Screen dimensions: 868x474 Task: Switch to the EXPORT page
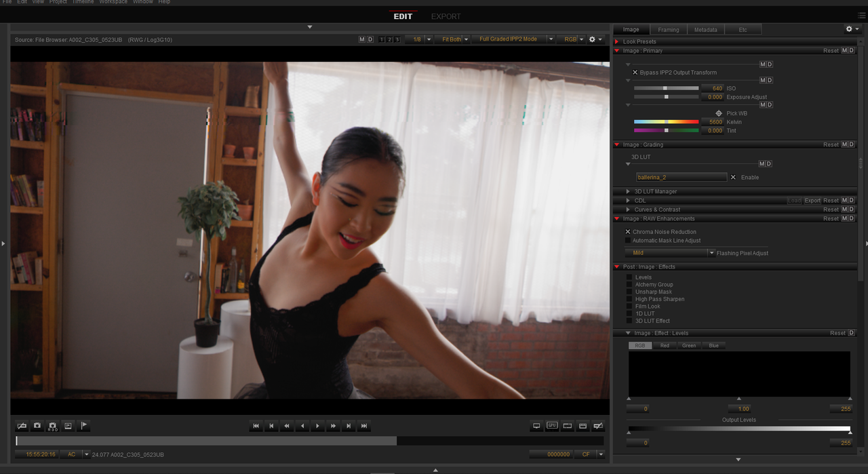pos(446,16)
